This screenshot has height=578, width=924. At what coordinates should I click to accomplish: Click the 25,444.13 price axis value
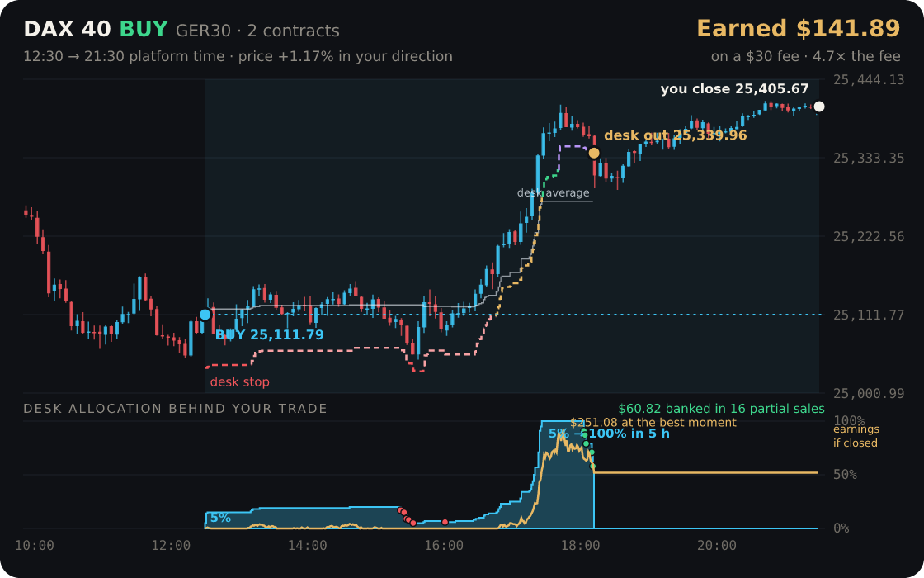click(x=869, y=79)
